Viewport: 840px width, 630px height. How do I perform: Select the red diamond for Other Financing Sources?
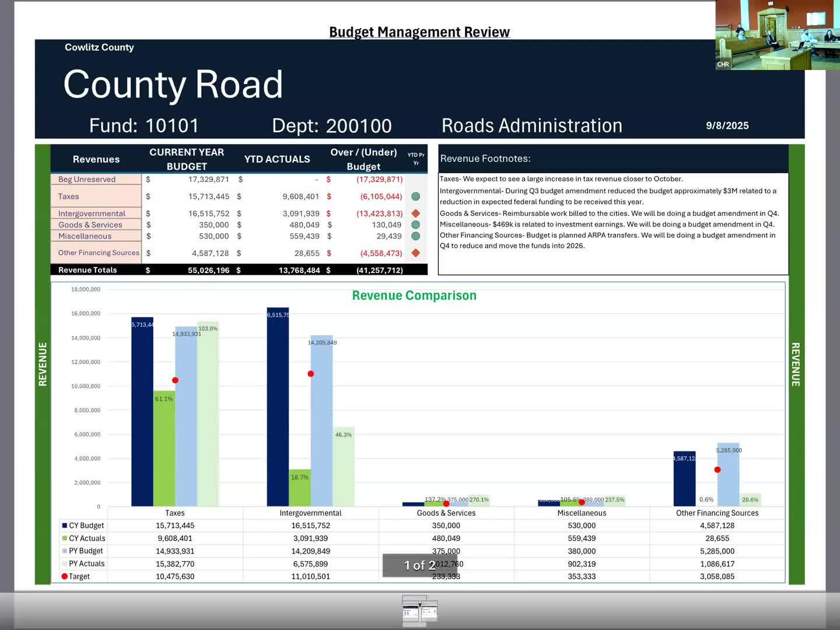(x=415, y=253)
